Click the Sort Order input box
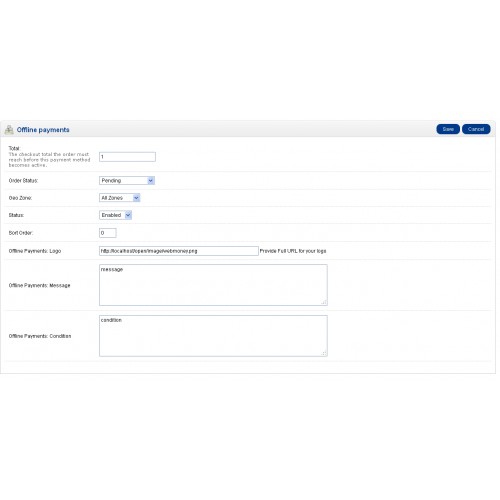 pos(108,233)
